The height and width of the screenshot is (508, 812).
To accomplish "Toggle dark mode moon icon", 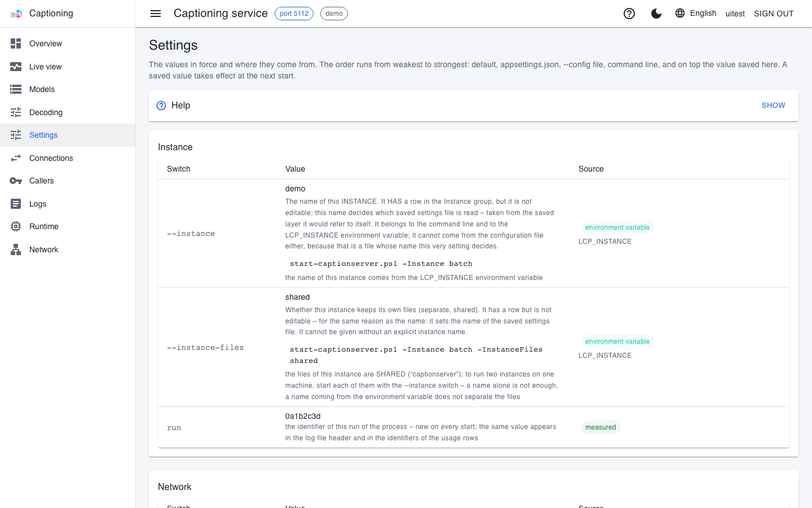I will tap(656, 14).
